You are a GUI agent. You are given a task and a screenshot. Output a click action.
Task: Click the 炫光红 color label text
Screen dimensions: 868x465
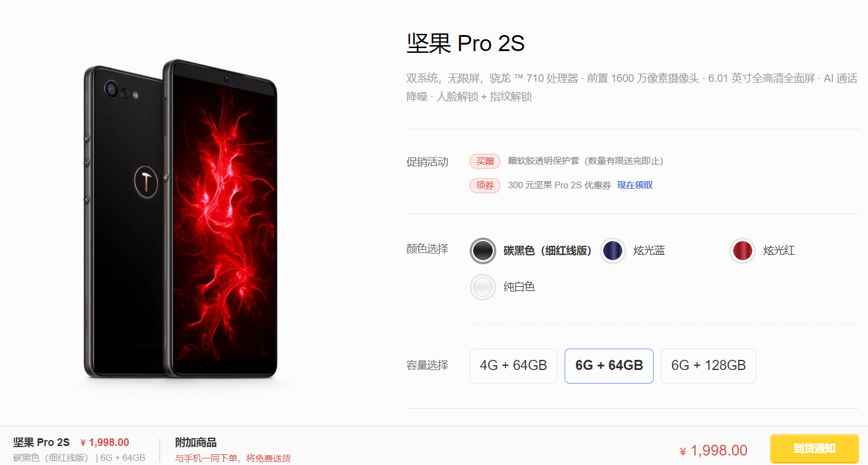tap(779, 251)
